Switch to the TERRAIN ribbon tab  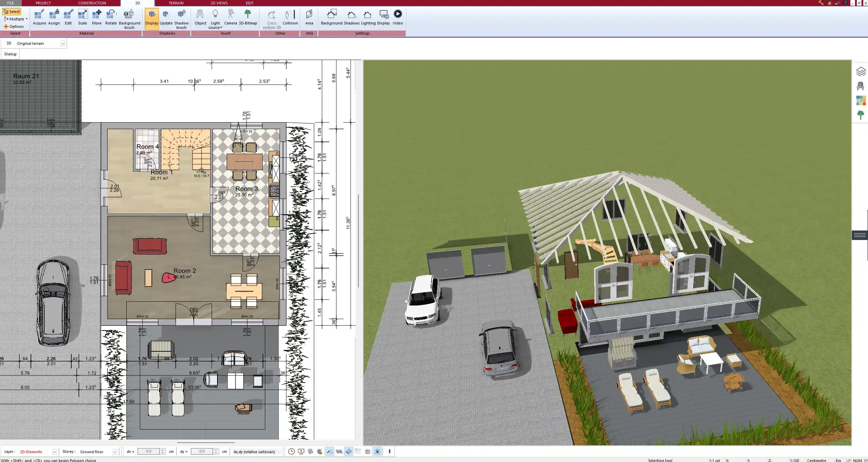[175, 3]
